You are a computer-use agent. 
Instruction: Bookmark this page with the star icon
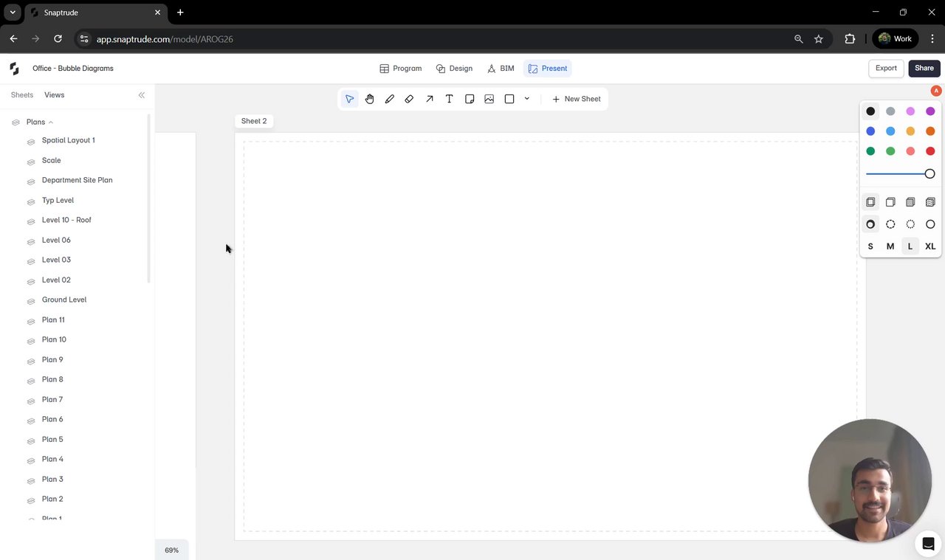819,39
